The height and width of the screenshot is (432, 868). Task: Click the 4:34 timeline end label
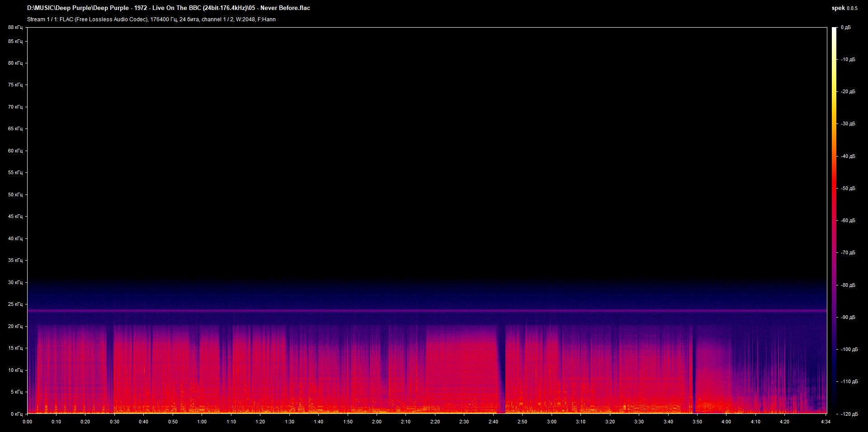tap(826, 422)
